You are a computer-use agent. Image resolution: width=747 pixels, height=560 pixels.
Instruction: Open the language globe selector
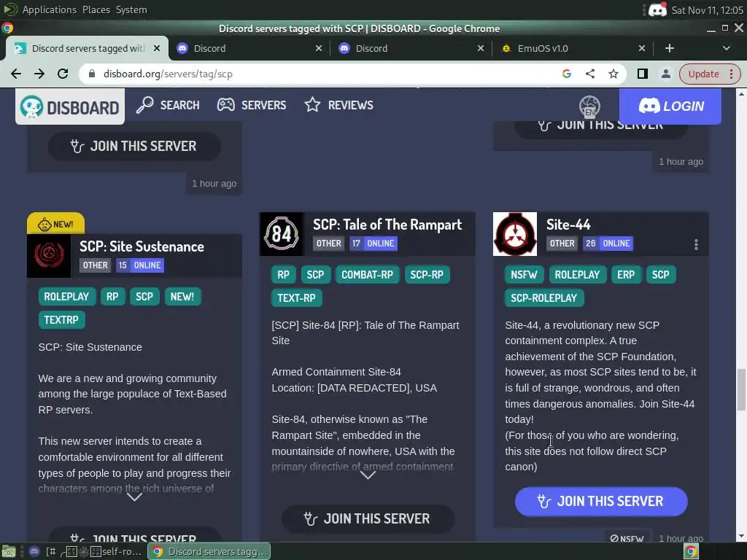(589, 106)
